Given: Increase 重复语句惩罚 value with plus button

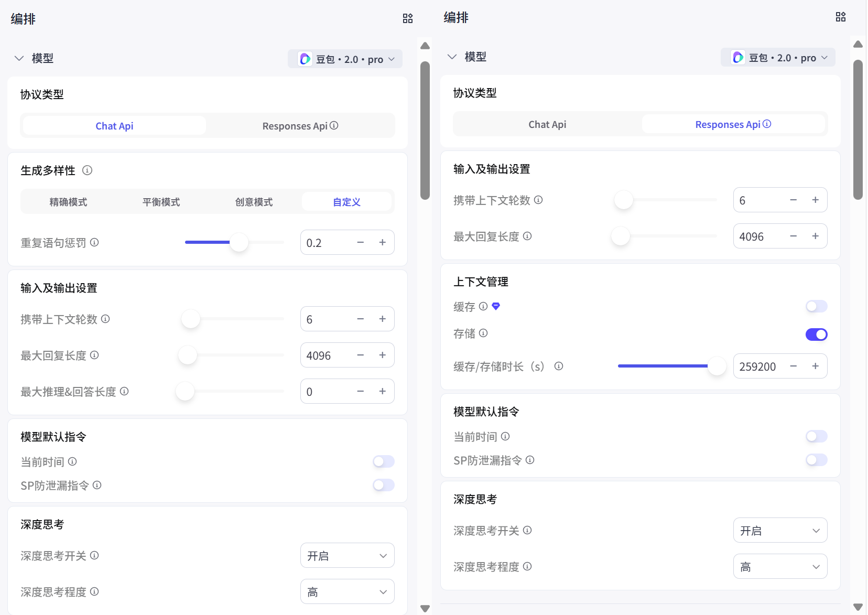Looking at the screenshot, I should (383, 242).
